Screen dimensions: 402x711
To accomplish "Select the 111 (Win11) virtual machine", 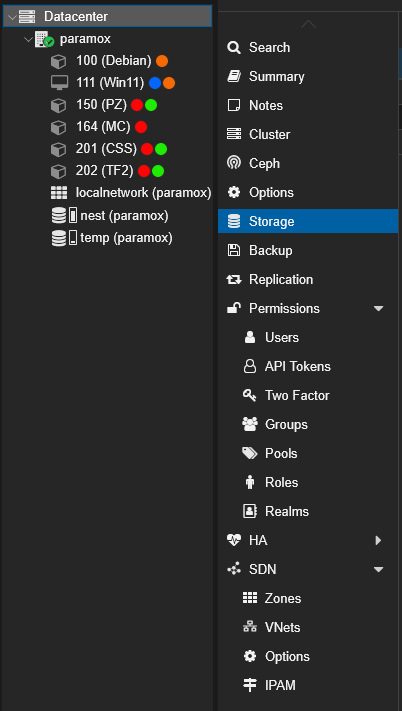I will point(110,83).
